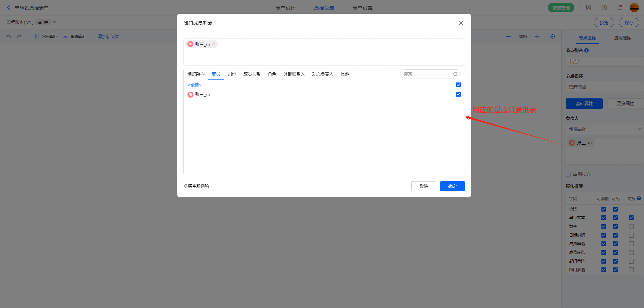Switch to the 角色 tab
The image size is (644, 308).
tap(272, 74)
